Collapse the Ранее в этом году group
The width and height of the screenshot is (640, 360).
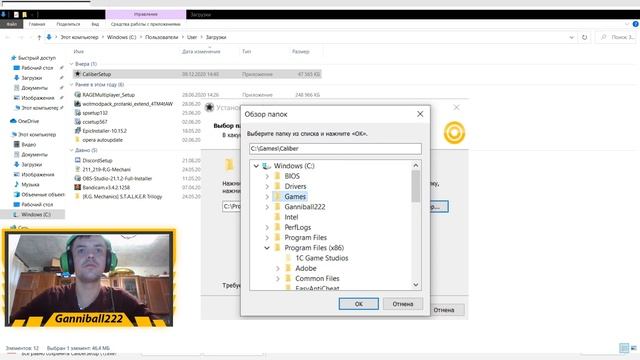coord(71,84)
